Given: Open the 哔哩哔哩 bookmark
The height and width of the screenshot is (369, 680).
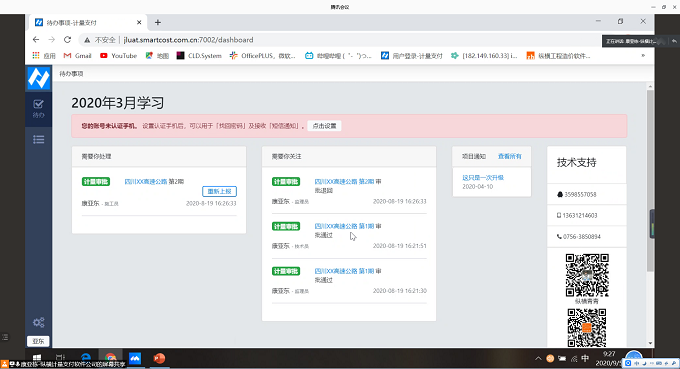Looking at the screenshot, I should (338, 56).
